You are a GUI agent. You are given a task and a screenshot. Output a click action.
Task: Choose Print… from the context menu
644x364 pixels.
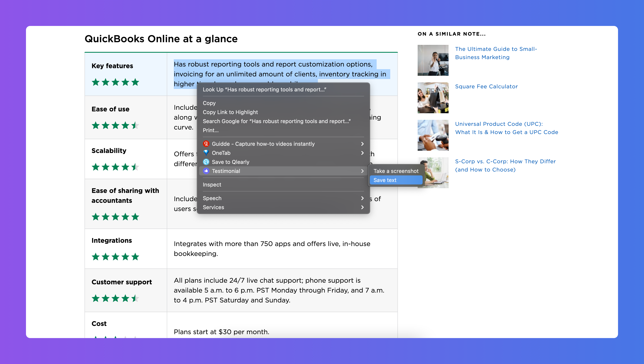point(283,130)
